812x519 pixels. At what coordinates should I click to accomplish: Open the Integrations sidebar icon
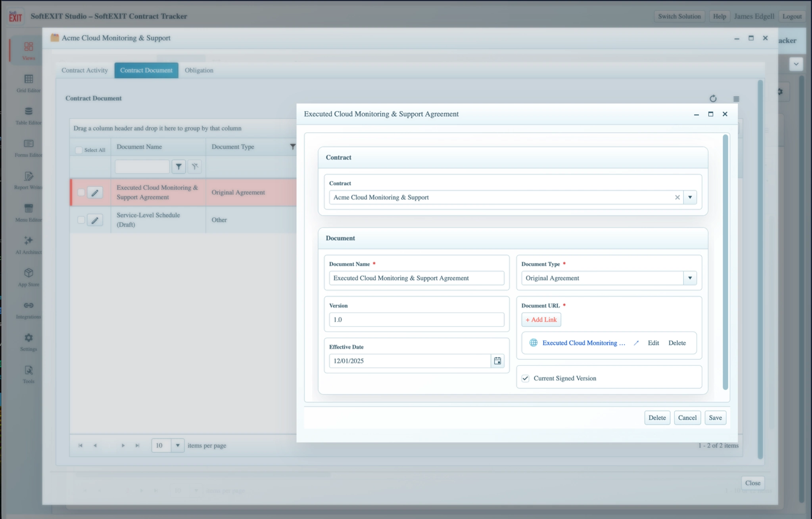[x=29, y=305]
